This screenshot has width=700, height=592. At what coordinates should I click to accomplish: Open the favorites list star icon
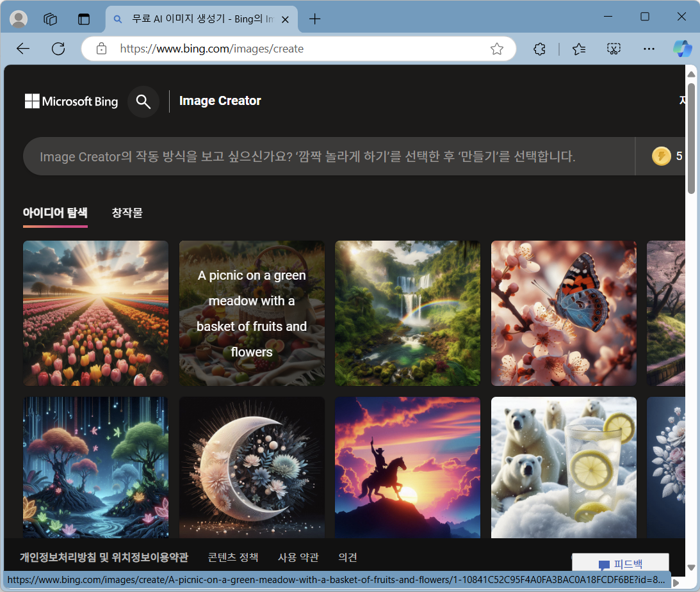pyautogui.click(x=580, y=49)
